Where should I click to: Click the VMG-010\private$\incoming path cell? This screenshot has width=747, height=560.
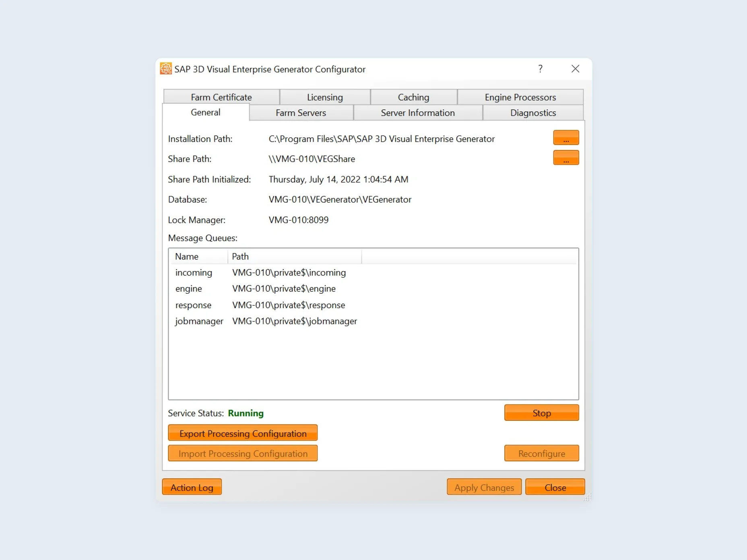289,272
